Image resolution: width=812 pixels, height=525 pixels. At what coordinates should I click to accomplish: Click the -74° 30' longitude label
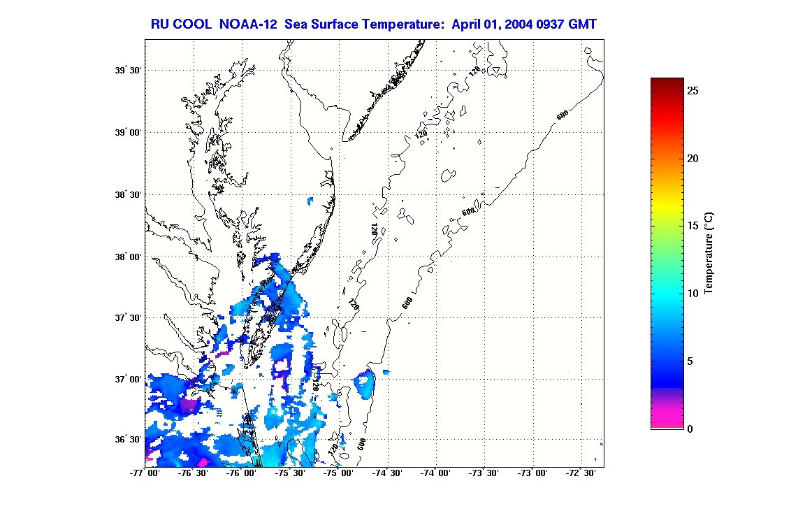[387, 473]
